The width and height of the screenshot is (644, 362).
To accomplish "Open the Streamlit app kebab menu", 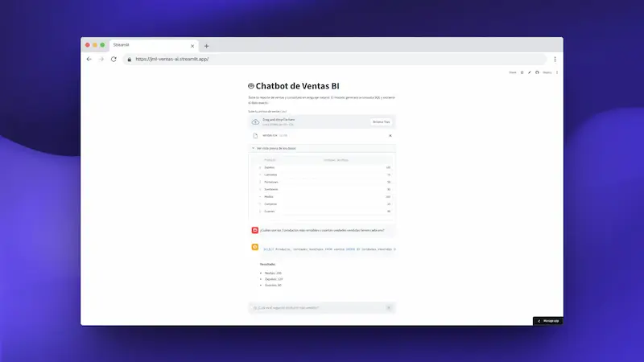I will pyautogui.click(x=557, y=72).
